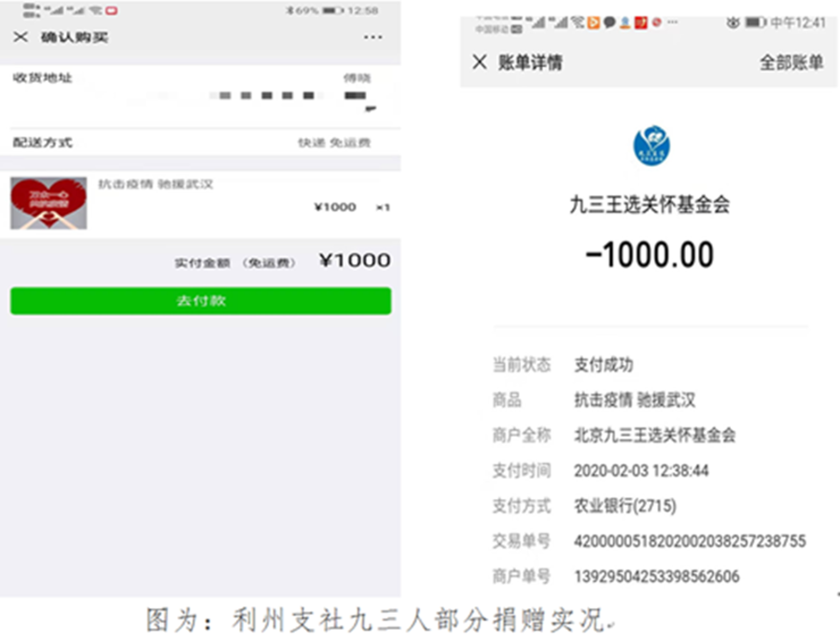The width and height of the screenshot is (840, 641).
Task: Tap the green 去付款 button
Action: 201,301
